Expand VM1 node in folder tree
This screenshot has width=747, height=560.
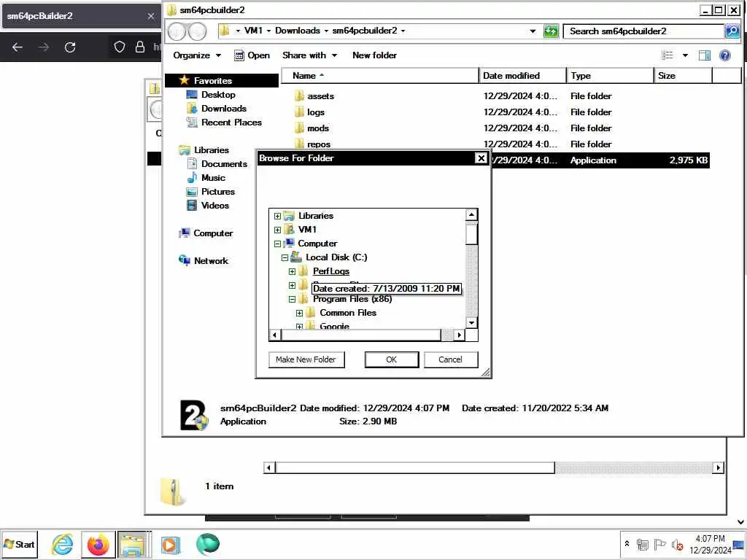click(277, 230)
